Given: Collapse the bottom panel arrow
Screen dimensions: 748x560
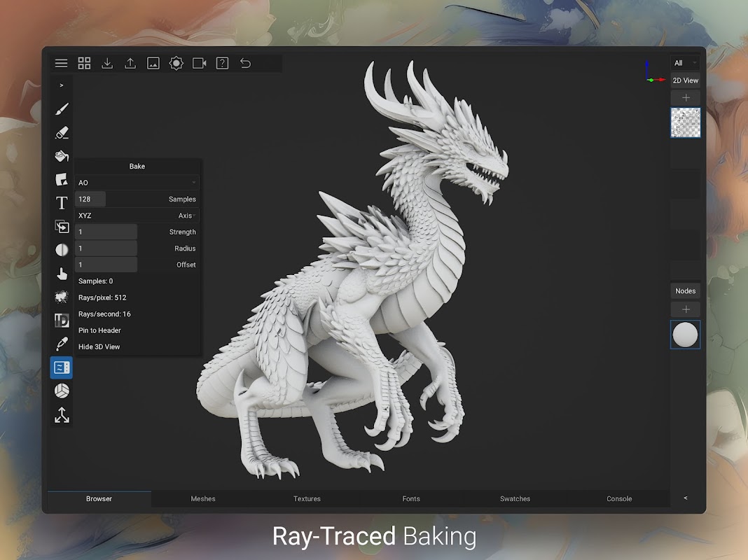Looking at the screenshot, I should pyautogui.click(x=686, y=498).
